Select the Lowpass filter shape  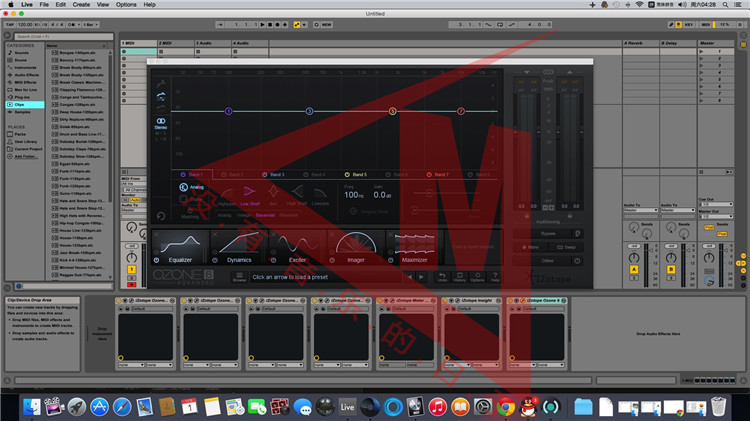pyautogui.click(x=320, y=195)
